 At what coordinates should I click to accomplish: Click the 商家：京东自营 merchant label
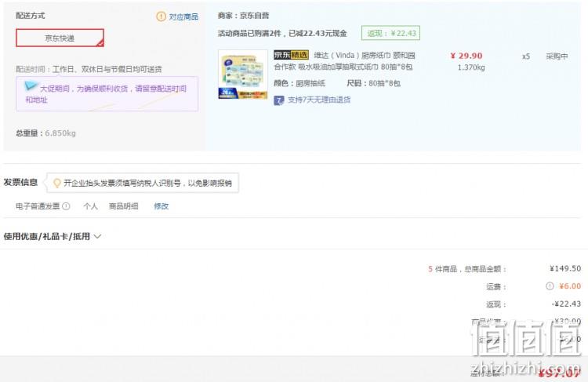click(x=243, y=16)
